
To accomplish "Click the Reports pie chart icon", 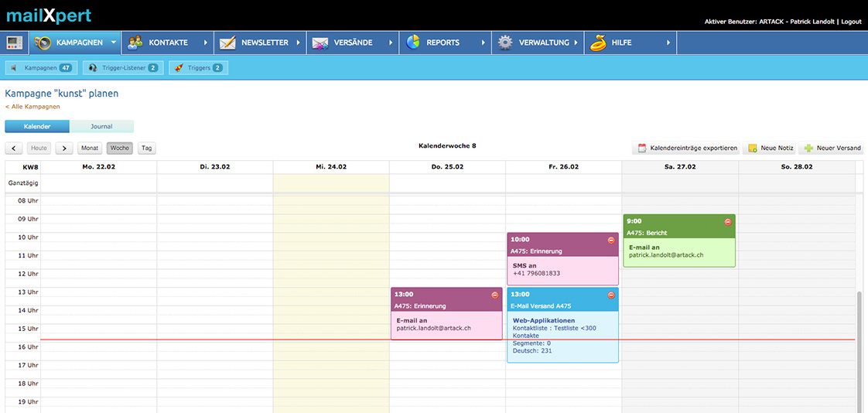I will click(x=413, y=43).
